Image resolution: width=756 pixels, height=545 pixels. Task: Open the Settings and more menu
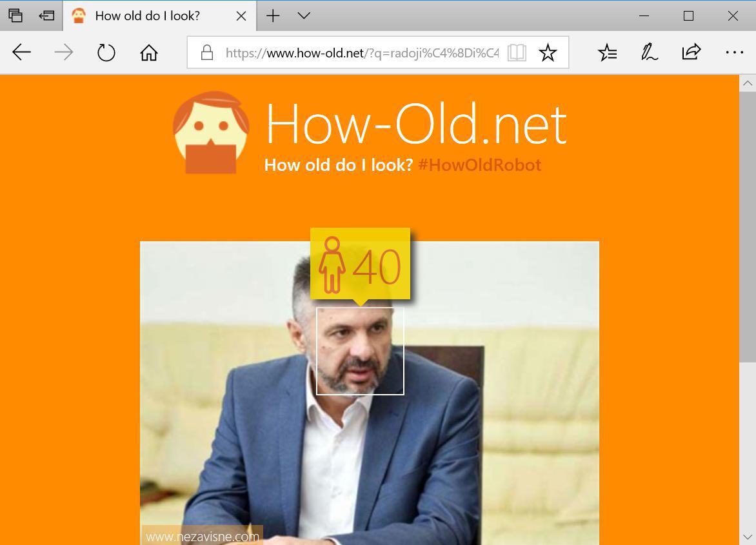[x=734, y=52]
